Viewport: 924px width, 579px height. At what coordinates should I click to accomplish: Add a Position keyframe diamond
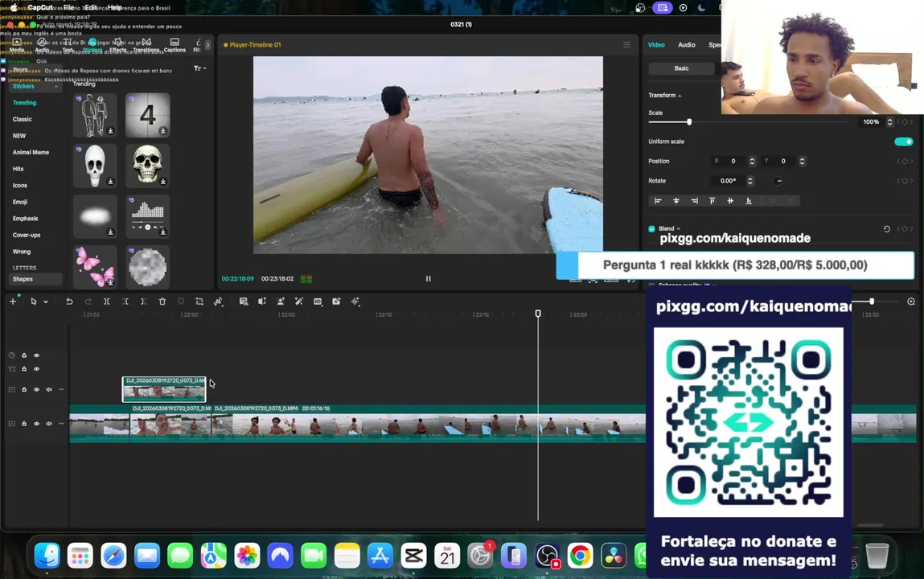pos(905,162)
